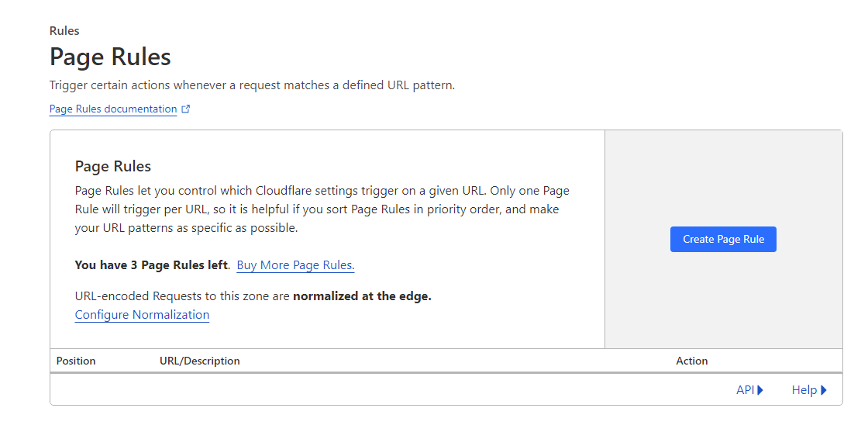Click the external link icon beside documentation

(186, 109)
